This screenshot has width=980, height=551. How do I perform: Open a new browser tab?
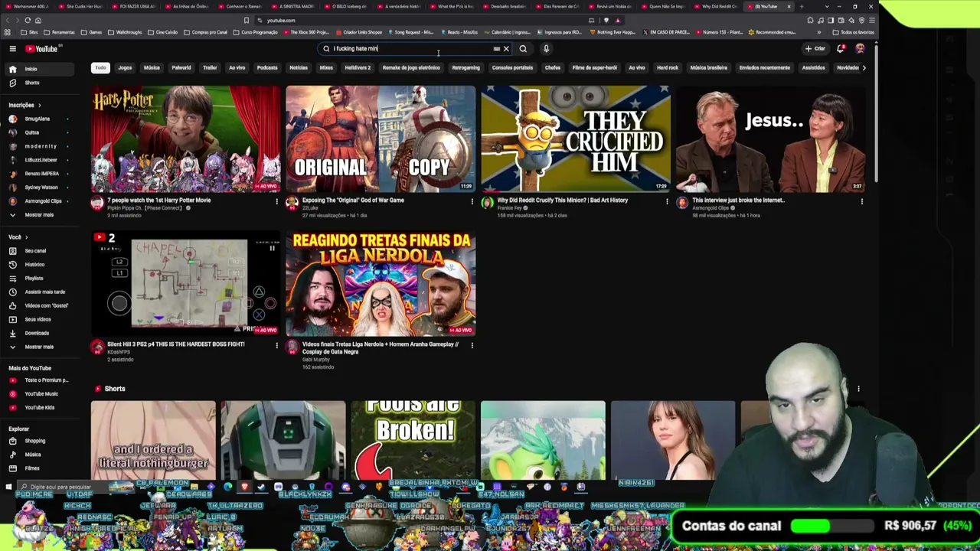coord(800,7)
